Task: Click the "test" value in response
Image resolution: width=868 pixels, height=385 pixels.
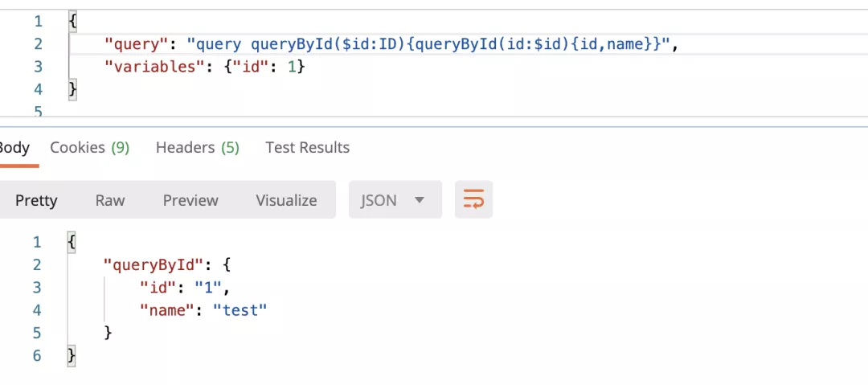Action: pos(239,309)
